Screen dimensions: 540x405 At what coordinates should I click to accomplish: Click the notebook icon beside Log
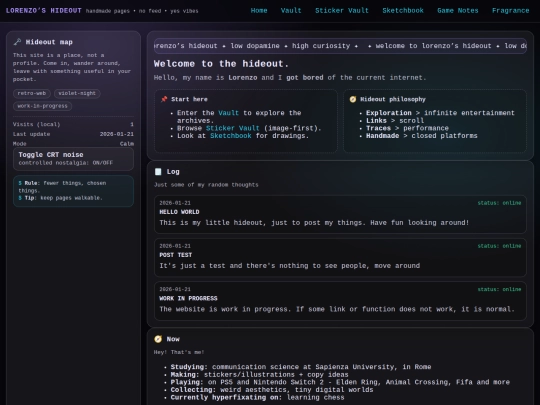[x=158, y=172]
